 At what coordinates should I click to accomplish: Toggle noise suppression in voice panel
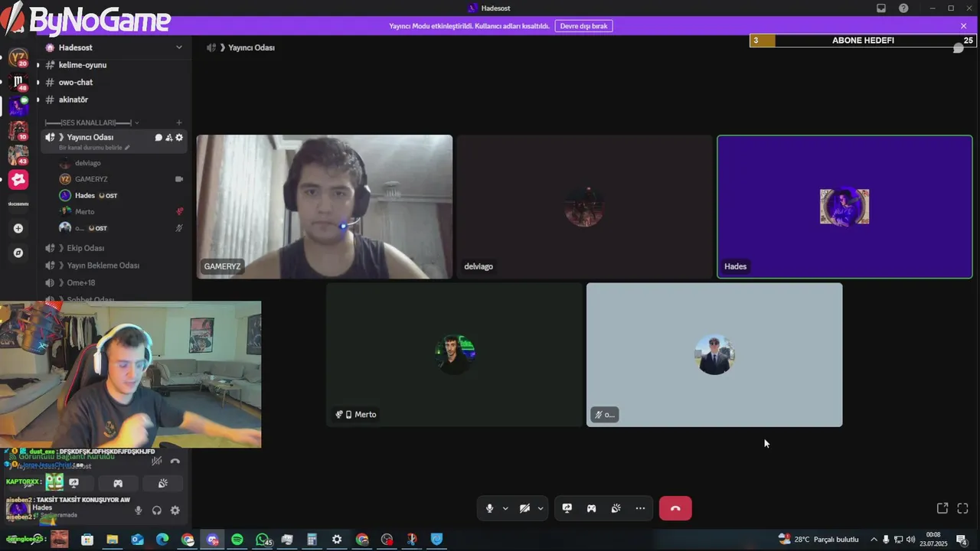[x=157, y=461]
